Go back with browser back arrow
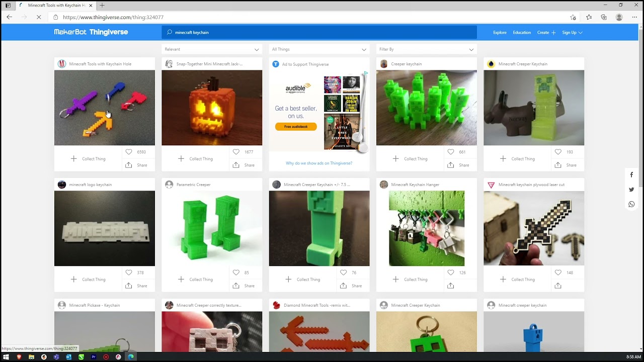 [9, 17]
